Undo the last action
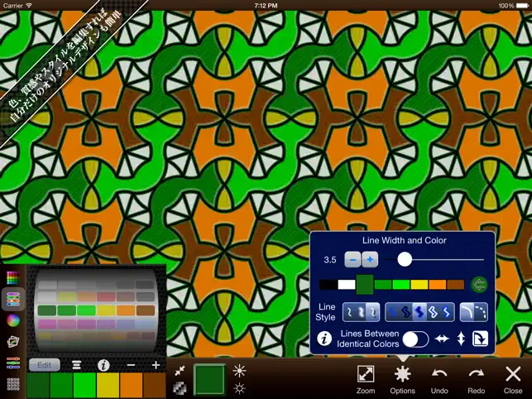532x399 pixels. coord(439,380)
